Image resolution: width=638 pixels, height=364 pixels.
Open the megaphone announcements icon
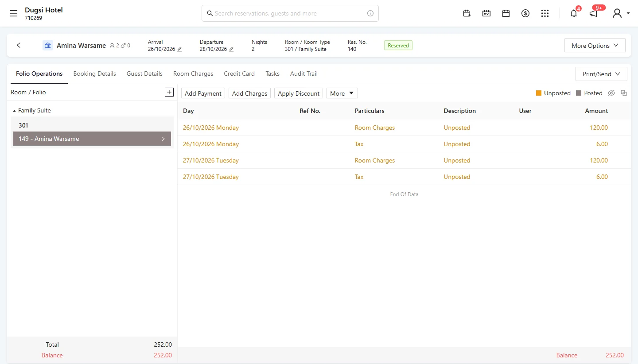[x=593, y=13]
